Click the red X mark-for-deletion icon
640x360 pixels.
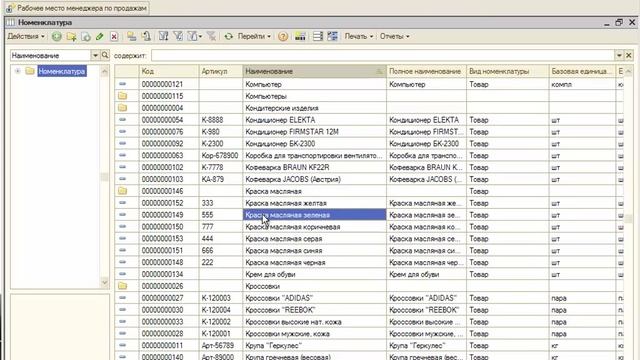[114, 37]
